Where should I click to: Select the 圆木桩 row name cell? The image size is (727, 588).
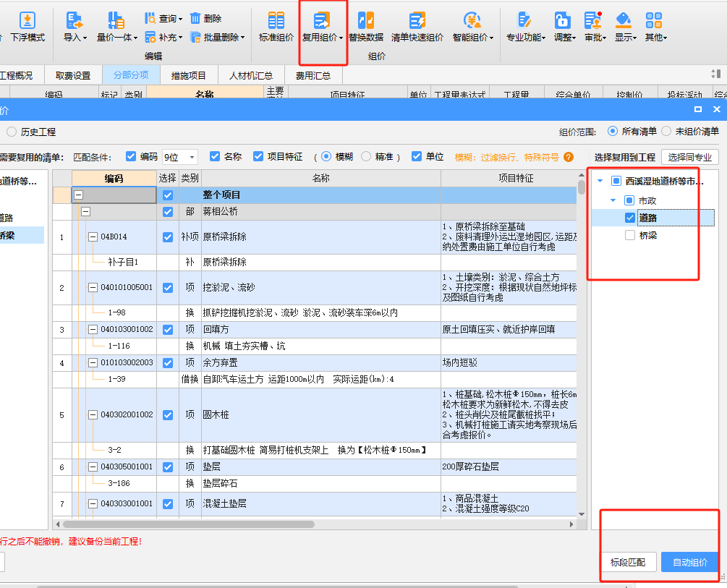point(321,415)
